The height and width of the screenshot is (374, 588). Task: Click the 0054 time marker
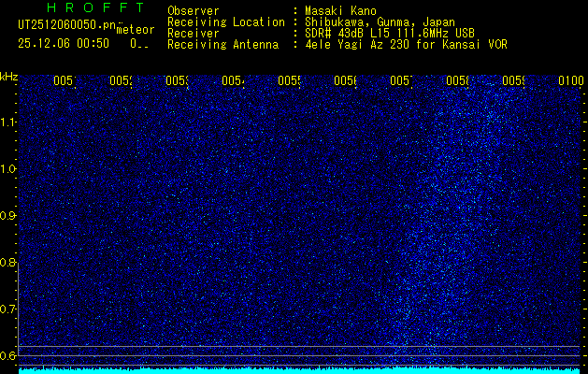coord(233,80)
